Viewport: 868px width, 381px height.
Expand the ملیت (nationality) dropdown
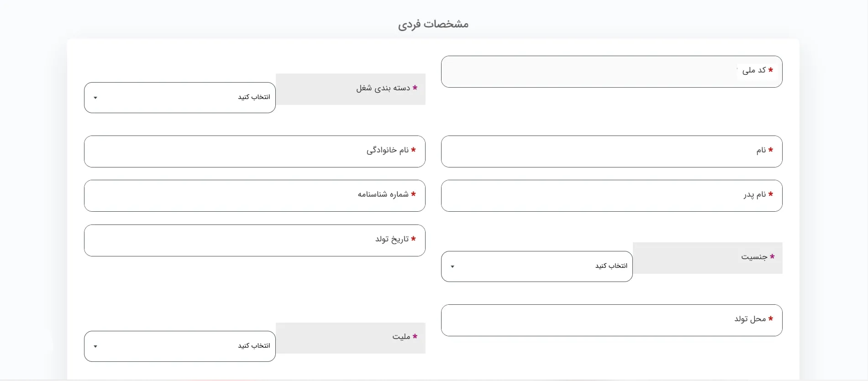180,346
